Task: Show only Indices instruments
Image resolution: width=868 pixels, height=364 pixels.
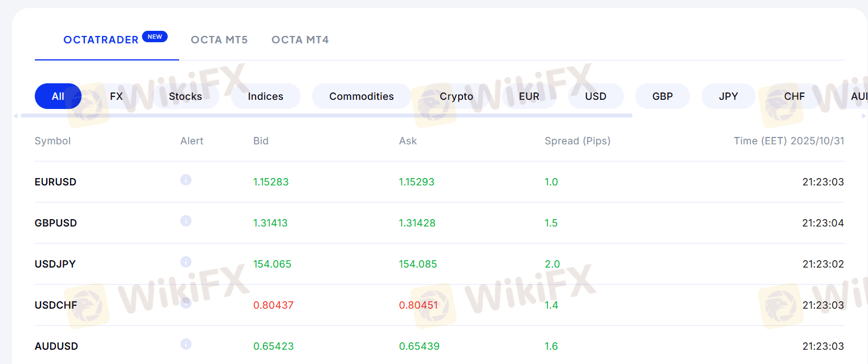Action: click(x=266, y=96)
